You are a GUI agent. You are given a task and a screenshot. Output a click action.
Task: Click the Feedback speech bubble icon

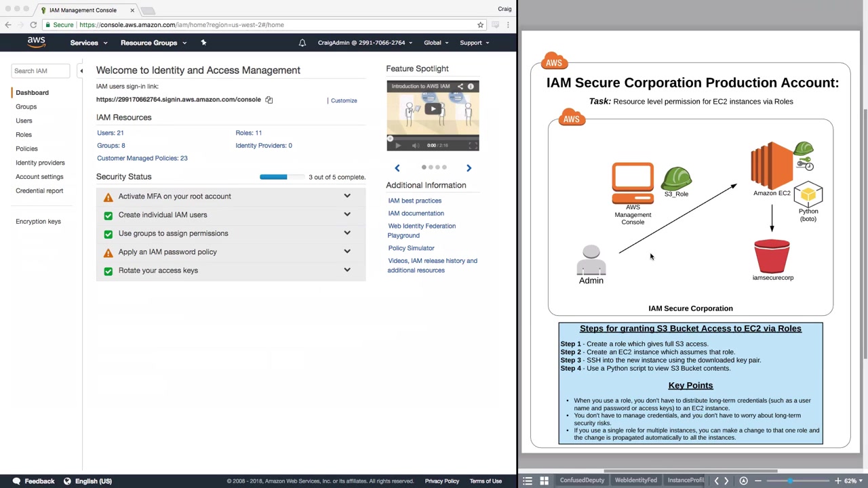pyautogui.click(x=16, y=481)
